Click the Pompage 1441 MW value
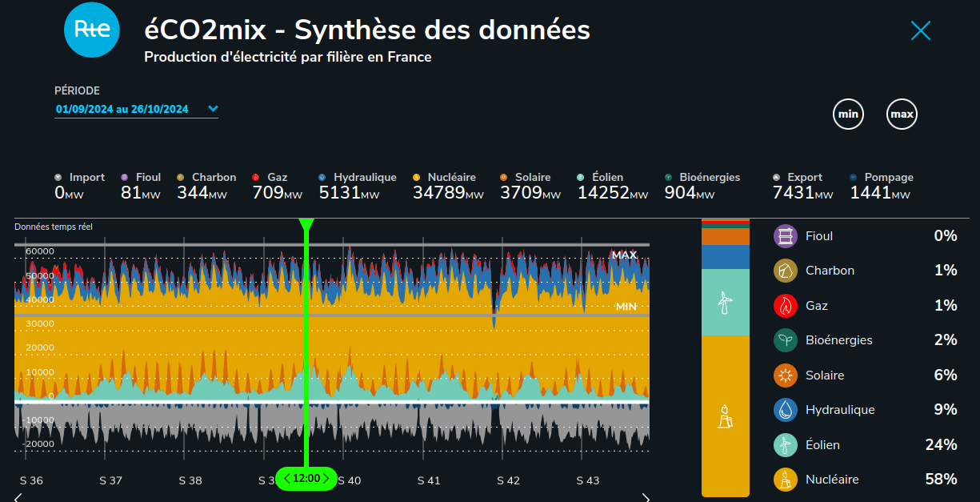The image size is (980, 502). coord(880,193)
